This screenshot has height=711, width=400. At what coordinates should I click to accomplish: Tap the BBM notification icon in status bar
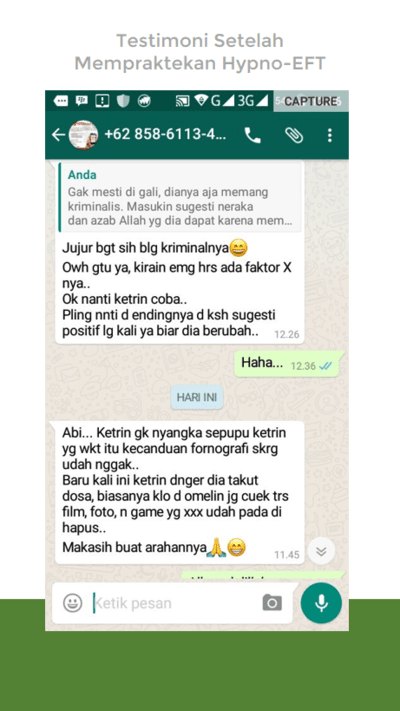82,101
